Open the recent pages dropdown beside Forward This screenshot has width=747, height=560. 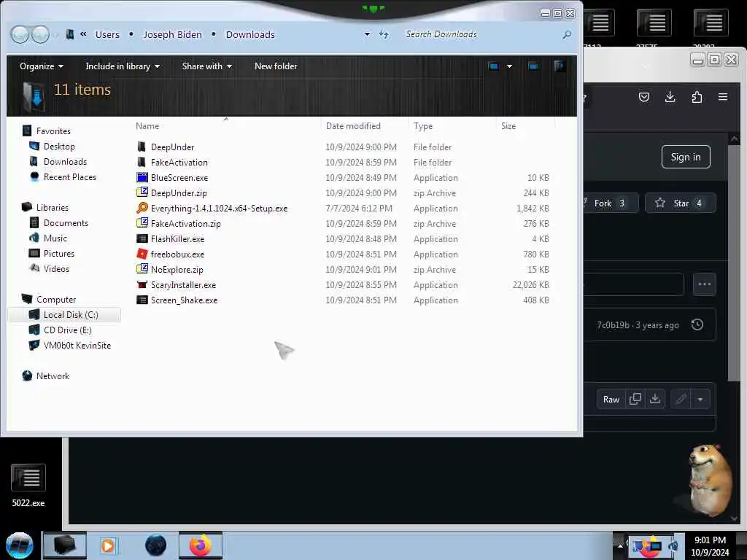[55, 34]
